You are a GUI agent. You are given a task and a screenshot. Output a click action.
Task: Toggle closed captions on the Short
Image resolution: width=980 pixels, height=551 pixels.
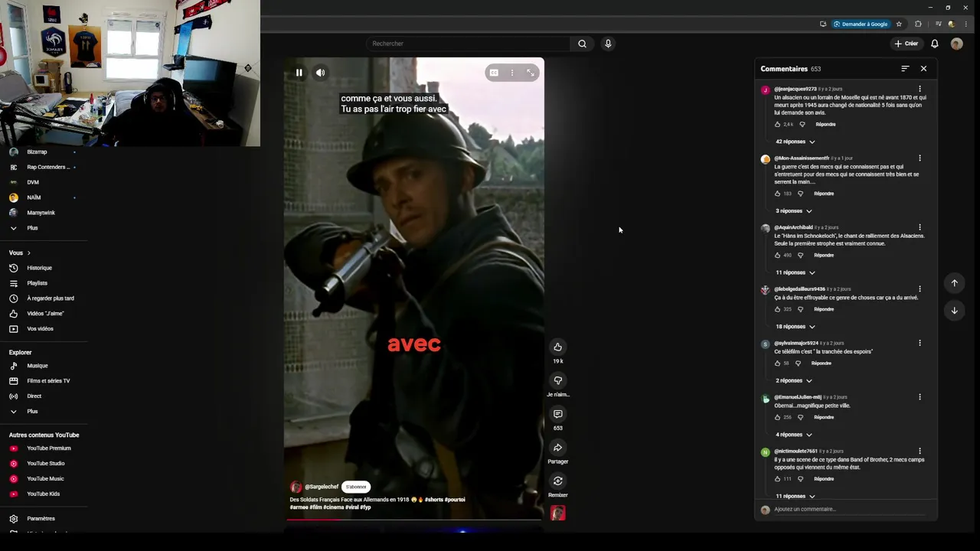point(494,73)
